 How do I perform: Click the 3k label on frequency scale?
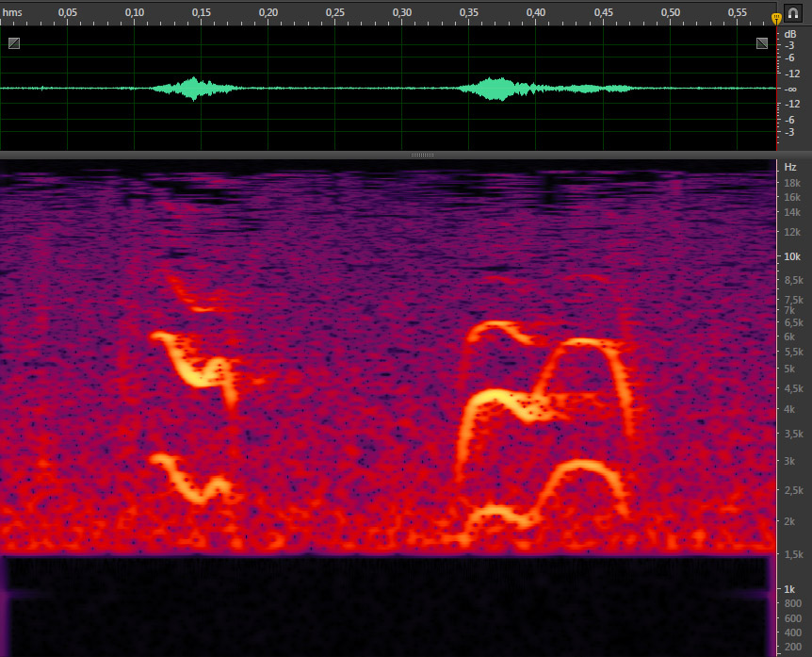789,461
